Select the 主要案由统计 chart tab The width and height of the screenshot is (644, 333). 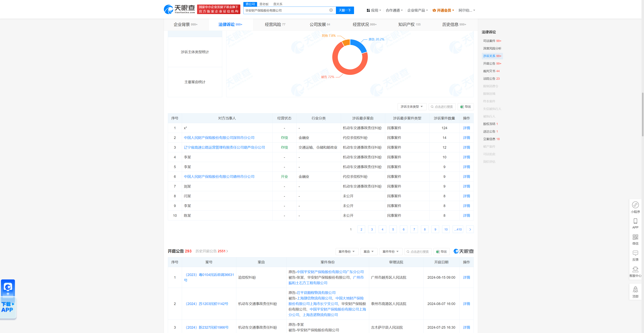coord(195,82)
